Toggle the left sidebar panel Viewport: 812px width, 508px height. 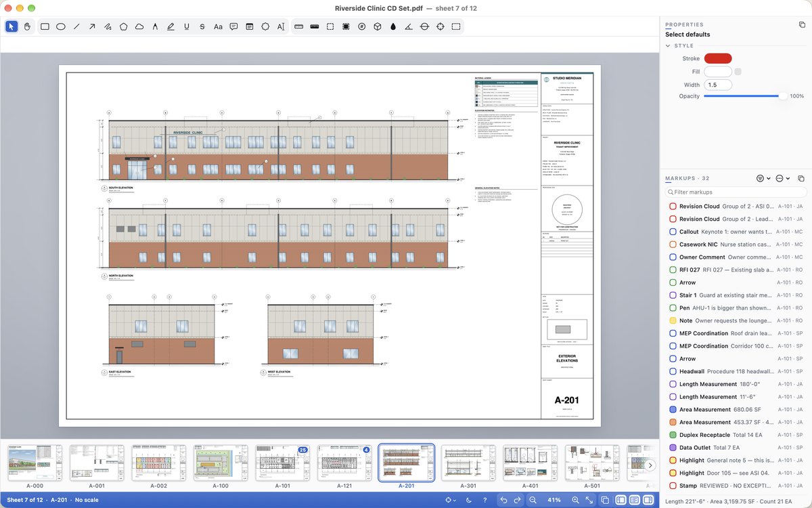(621, 500)
